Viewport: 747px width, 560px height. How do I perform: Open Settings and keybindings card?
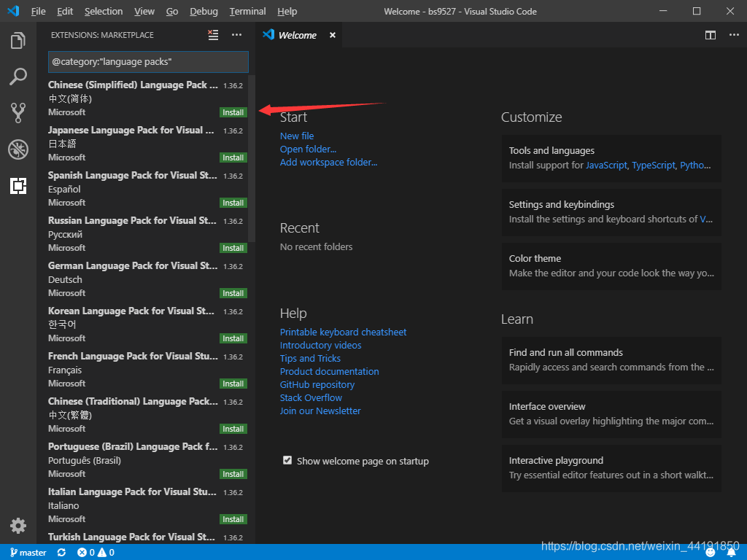tap(611, 212)
